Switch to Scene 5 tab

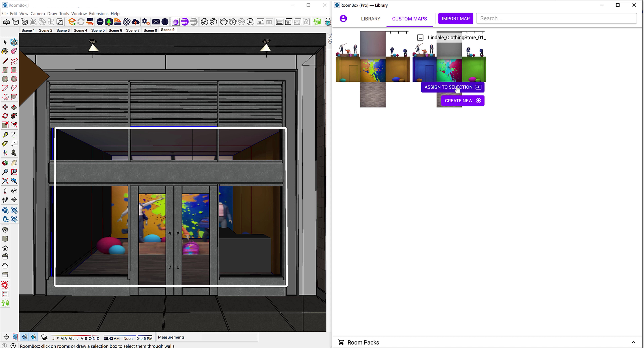pos(98,30)
